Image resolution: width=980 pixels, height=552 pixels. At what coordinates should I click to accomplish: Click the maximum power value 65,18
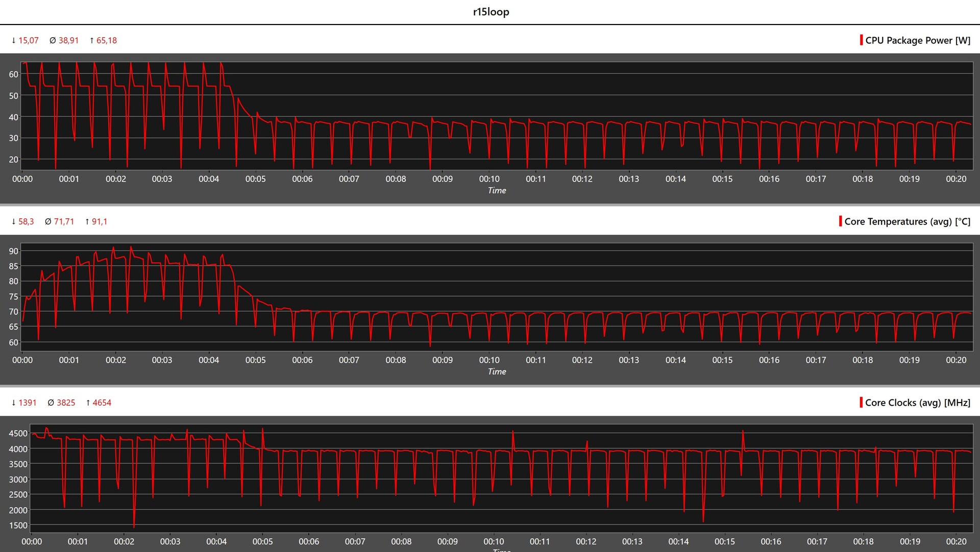tap(106, 40)
